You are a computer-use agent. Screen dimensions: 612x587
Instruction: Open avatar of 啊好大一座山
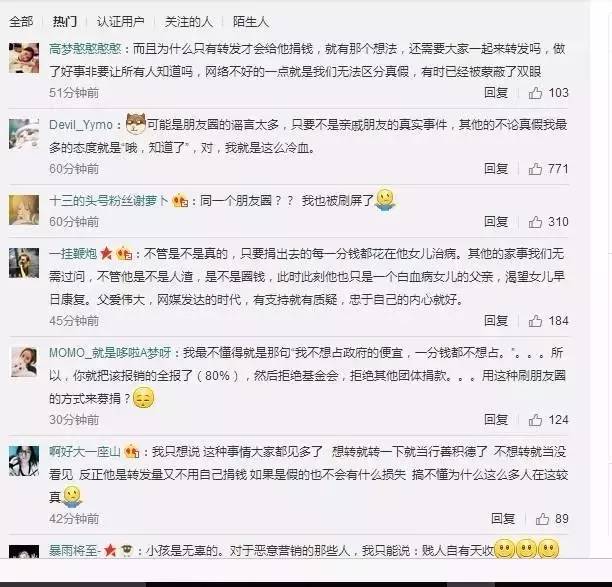click(24, 461)
